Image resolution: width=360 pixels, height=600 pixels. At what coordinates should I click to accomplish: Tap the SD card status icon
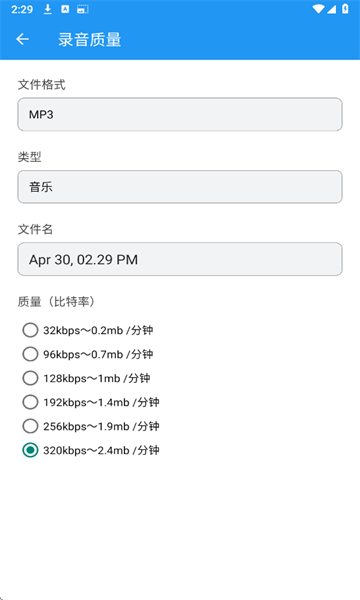82,9
